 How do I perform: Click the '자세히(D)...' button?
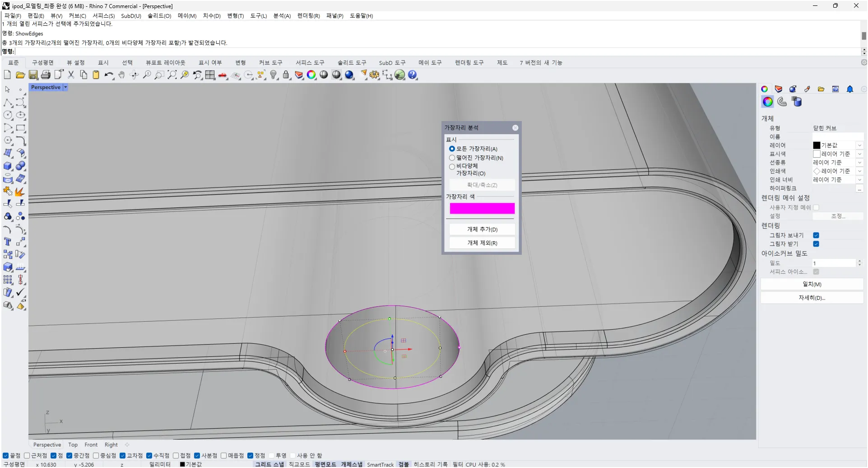point(812,298)
